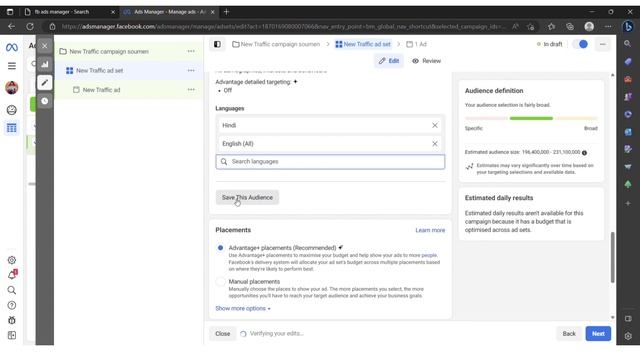Remove English (All) language

tap(435, 144)
